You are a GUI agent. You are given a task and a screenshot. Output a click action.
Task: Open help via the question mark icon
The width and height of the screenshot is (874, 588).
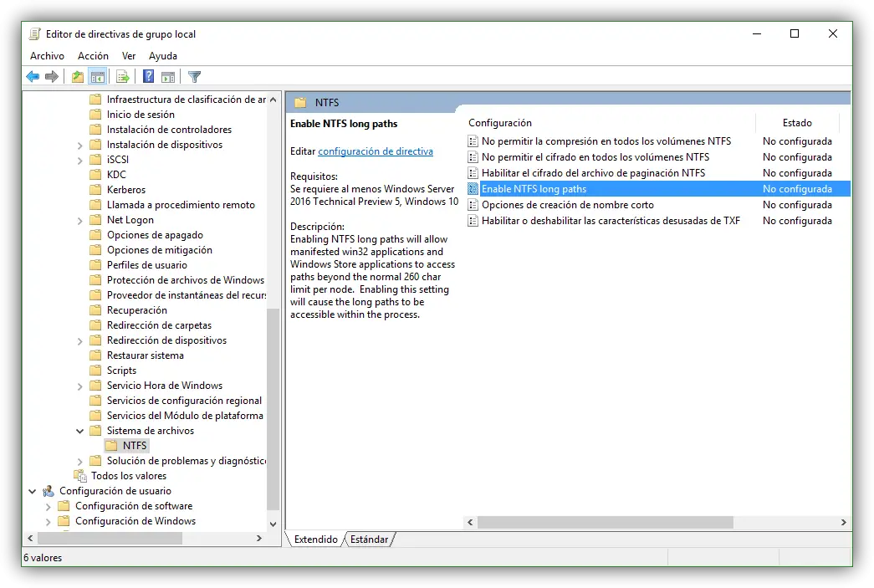[148, 76]
